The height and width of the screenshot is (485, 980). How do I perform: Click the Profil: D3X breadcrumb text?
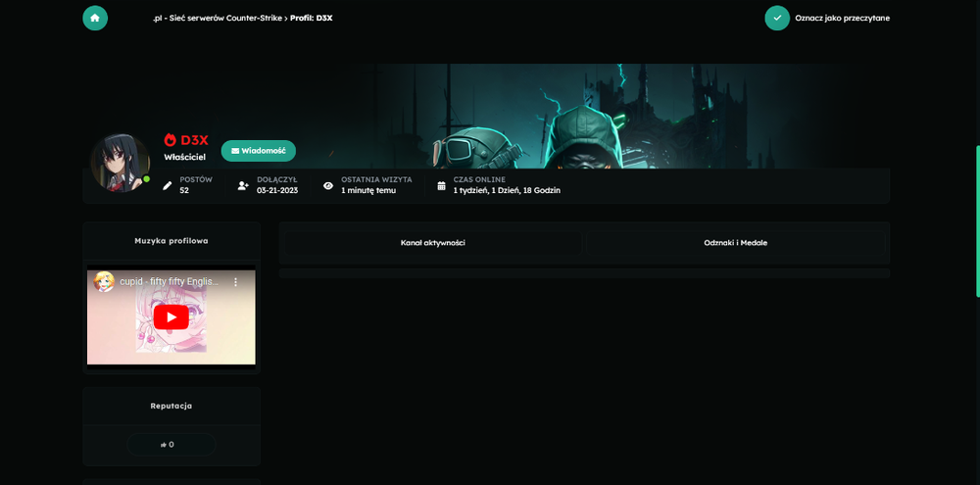coord(312,18)
